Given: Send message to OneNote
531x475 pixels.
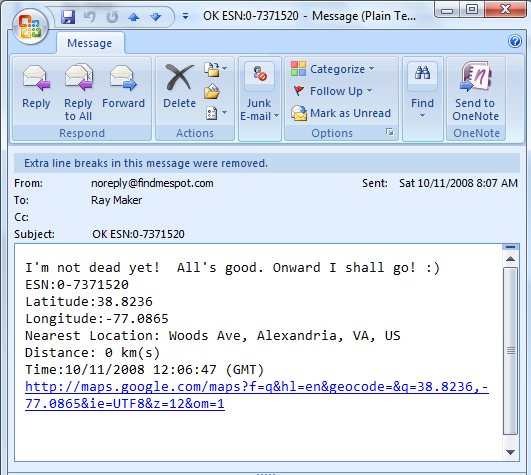Looking at the screenshot, I should click(475, 91).
